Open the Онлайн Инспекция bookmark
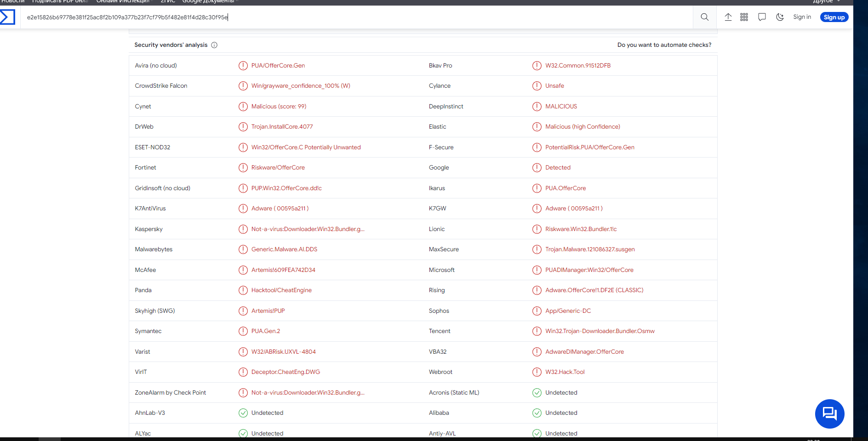The image size is (868, 441). pyautogui.click(x=123, y=2)
